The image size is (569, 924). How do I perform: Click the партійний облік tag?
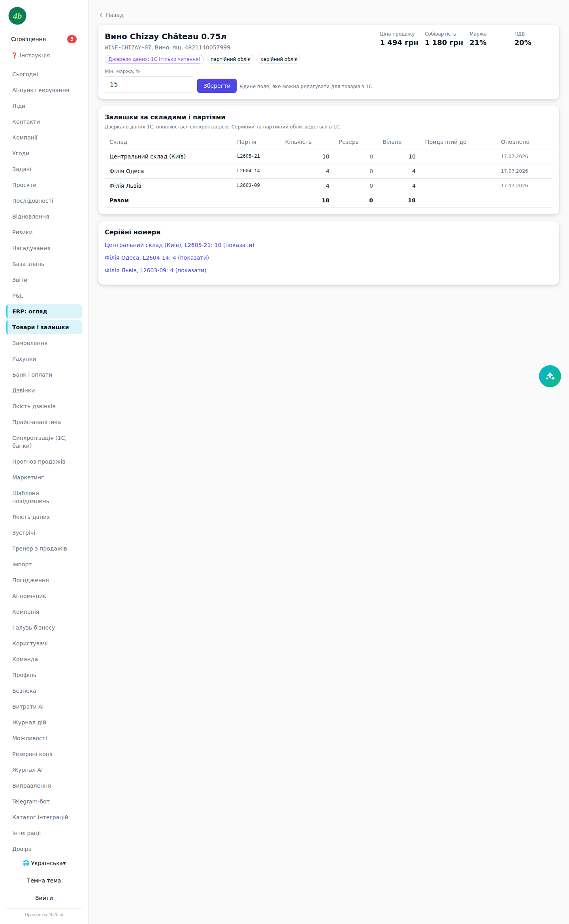click(x=230, y=59)
